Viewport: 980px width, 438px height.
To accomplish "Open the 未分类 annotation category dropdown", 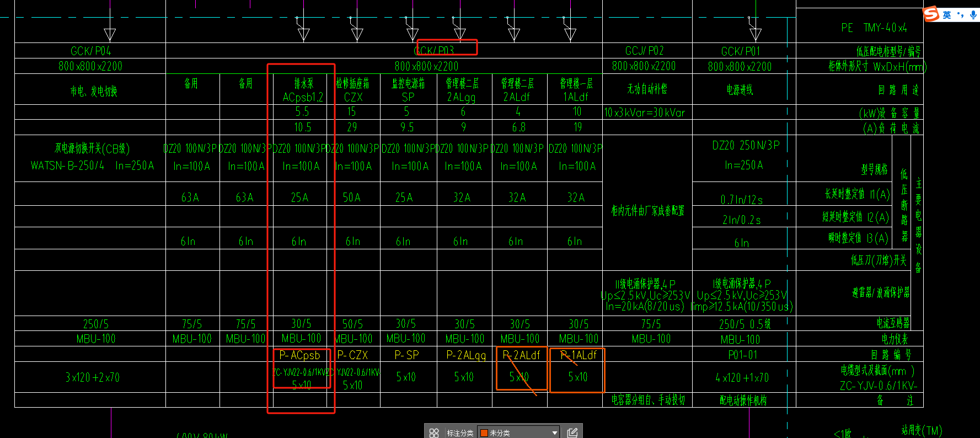I will pos(518,433).
